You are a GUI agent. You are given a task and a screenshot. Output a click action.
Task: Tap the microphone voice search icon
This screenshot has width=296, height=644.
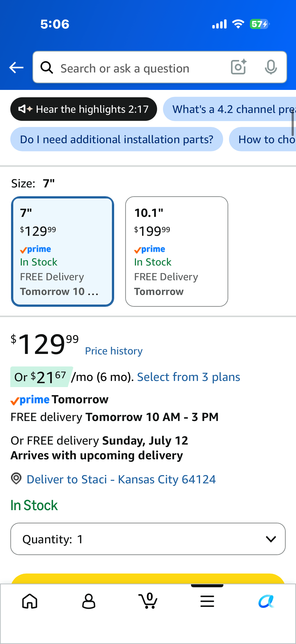point(271,67)
